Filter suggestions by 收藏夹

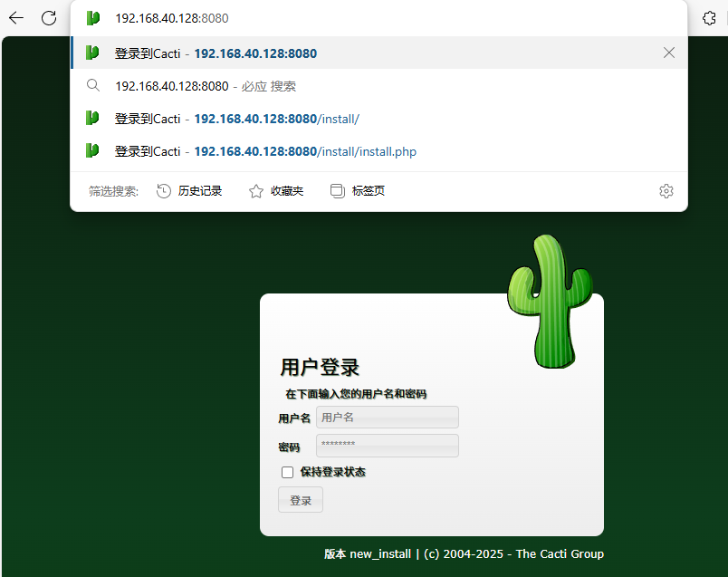(276, 191)
